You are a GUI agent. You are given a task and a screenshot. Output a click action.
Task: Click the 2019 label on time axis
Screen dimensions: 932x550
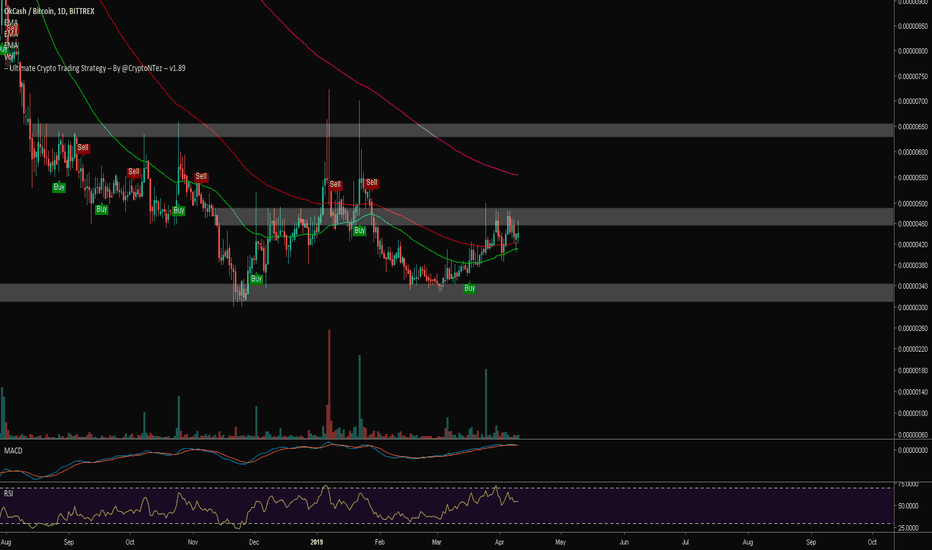click(x=317, y=542)
